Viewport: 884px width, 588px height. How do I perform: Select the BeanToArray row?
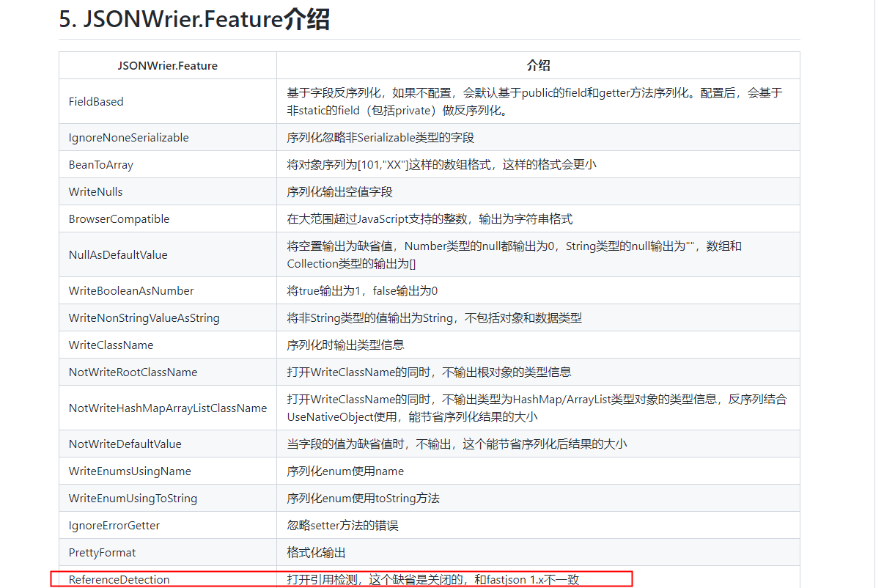(100, 164)
